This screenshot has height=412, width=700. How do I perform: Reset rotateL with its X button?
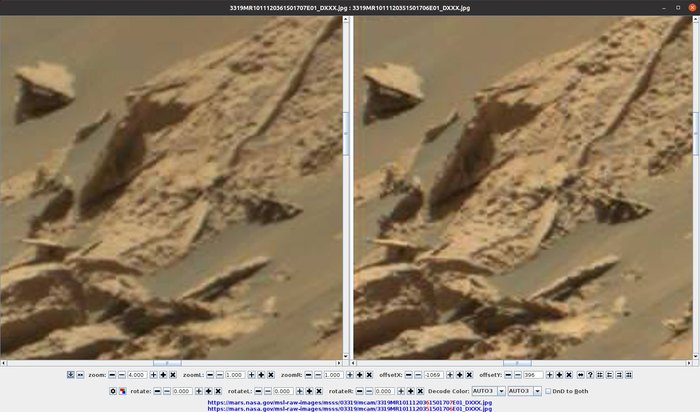point(319,391)
